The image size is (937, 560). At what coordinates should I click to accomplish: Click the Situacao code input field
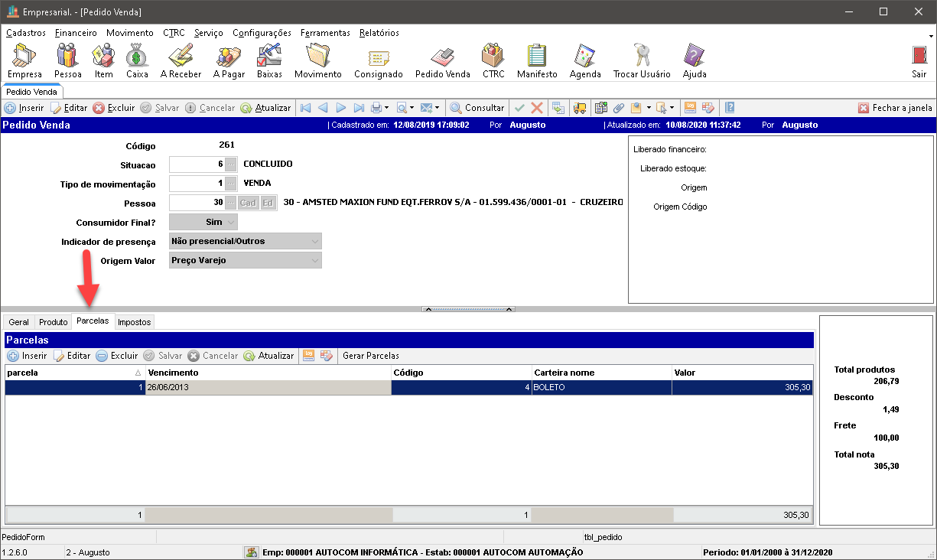coord(197,164)
